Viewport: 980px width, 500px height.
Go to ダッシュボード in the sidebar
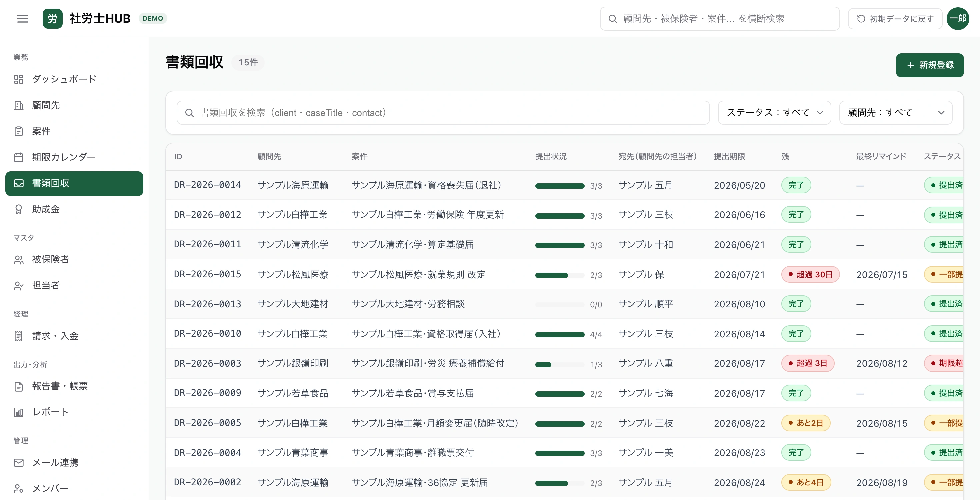click(74, 79)
